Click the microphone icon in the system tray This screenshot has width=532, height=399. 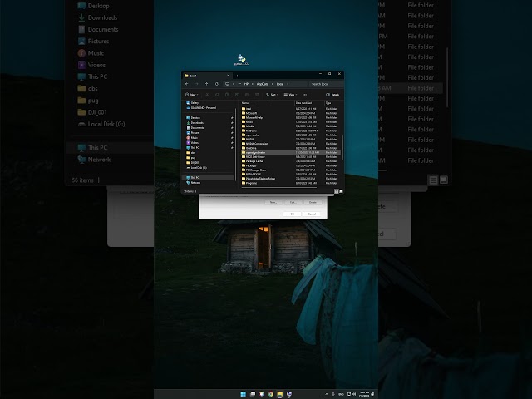(333, 394)
